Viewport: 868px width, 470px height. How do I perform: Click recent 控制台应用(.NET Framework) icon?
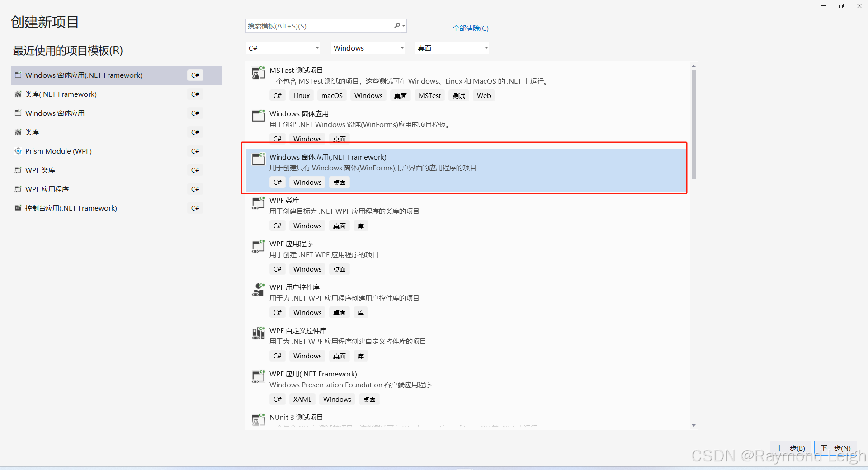click(x=18, y=208)
